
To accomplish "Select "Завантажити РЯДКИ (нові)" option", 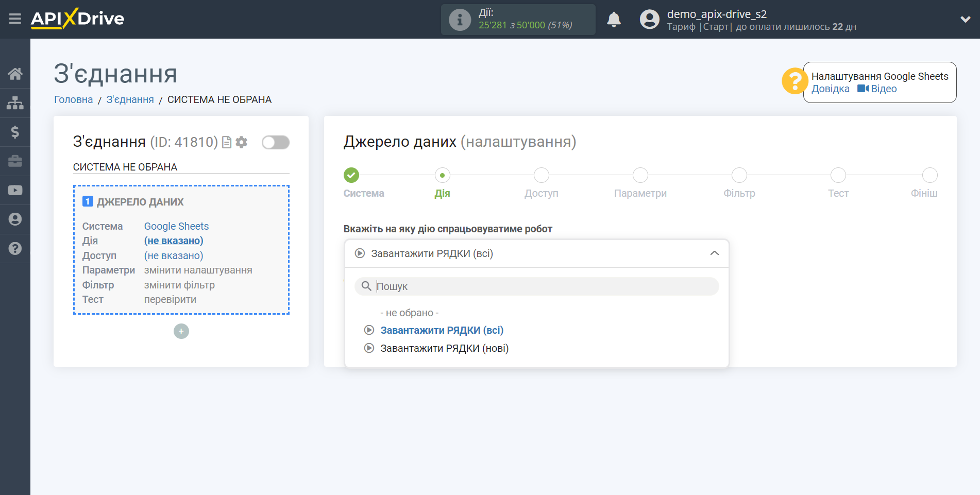I will pyautogui.click(x=444, y=348).
